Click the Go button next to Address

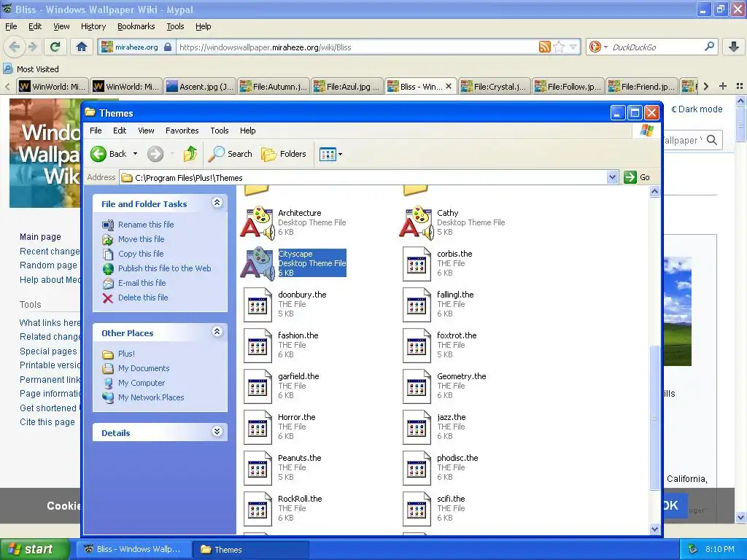pyautogui.click(x=637, y=178)
